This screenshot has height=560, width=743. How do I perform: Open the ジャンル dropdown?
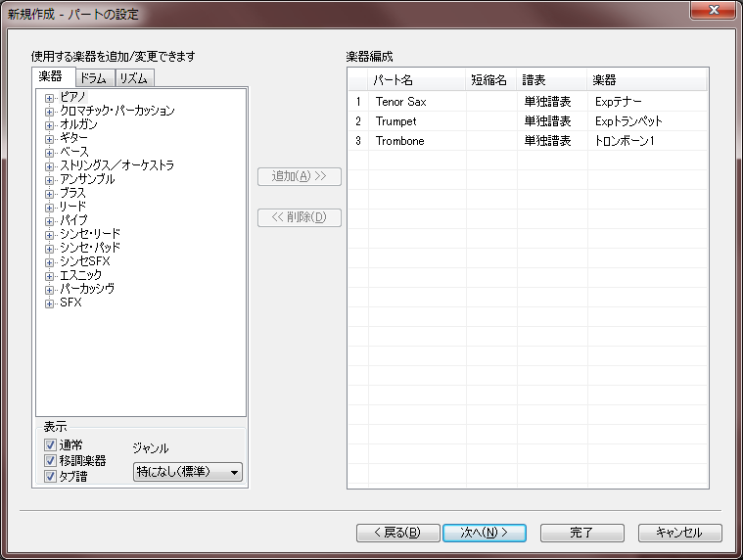188,472
